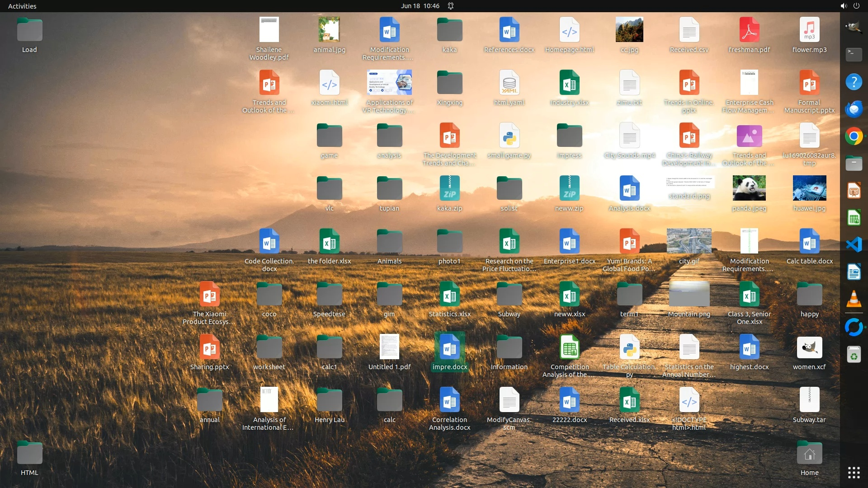Launch Visual Studio Code from dock
Image resolution: width=868 pixels, height=488 pixels.
(854, 244)
